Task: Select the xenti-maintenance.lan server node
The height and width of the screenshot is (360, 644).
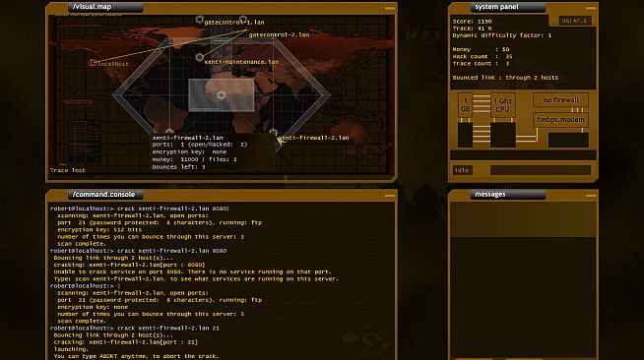Action: tap(200, 57)
